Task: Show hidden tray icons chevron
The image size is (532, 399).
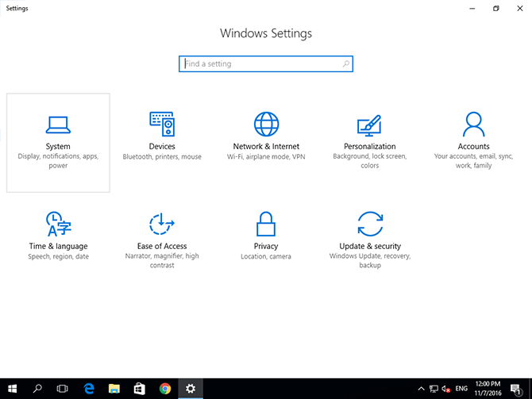Action: [x=421, y=389]
